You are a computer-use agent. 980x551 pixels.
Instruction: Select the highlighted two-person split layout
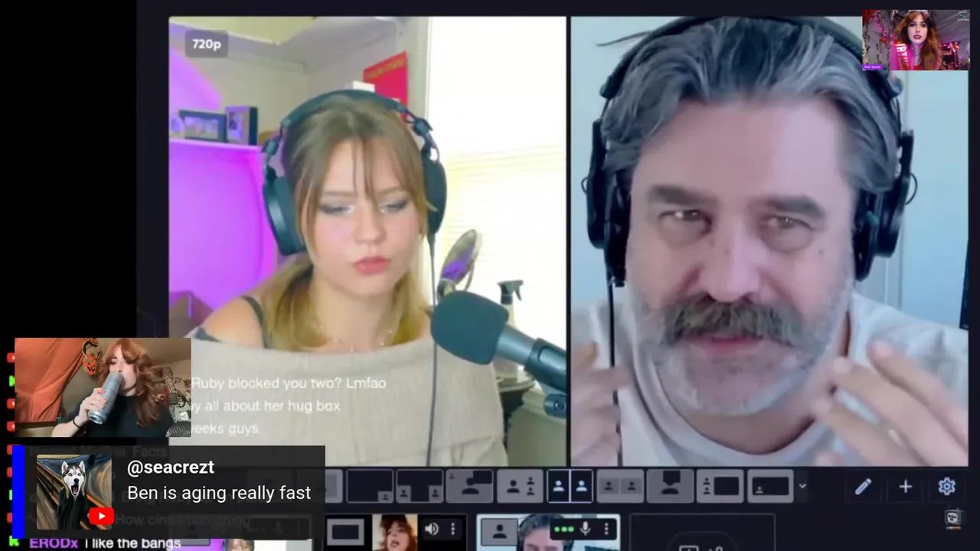click(570, 486)
